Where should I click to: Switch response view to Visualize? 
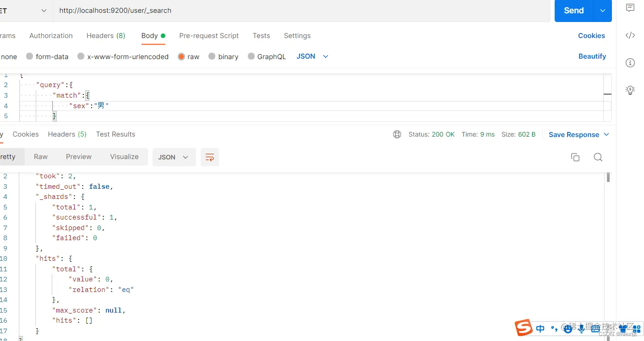pos(124,157)
